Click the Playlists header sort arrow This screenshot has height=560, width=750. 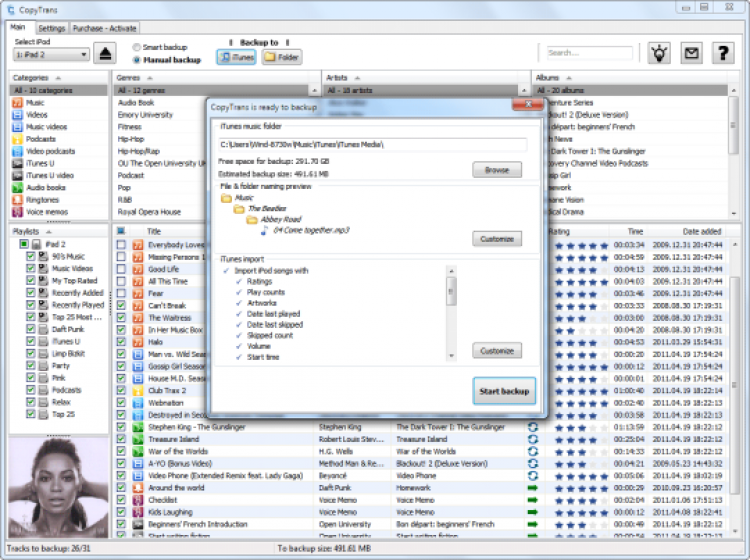tap(48, 231)
